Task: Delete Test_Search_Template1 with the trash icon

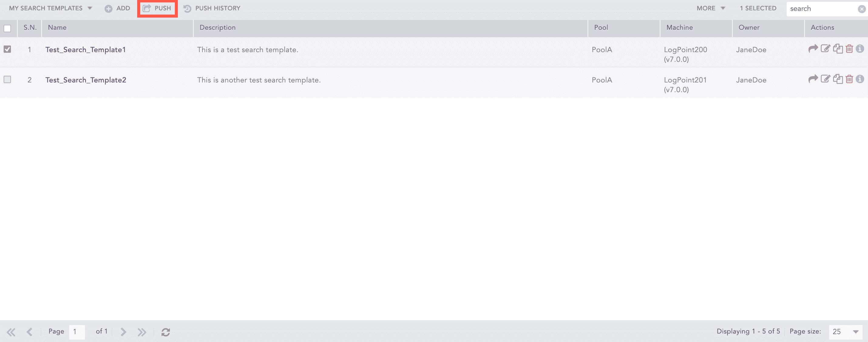Action: (849, 49)
